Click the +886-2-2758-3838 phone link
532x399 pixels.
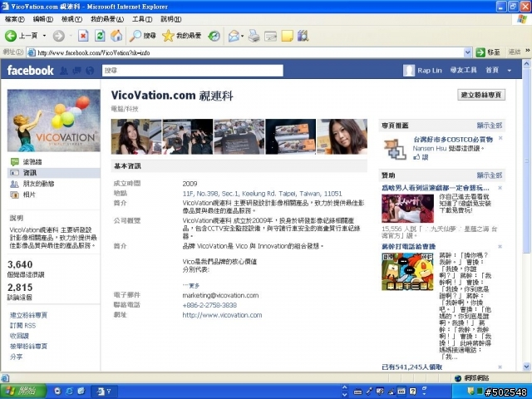click(209, 305)
